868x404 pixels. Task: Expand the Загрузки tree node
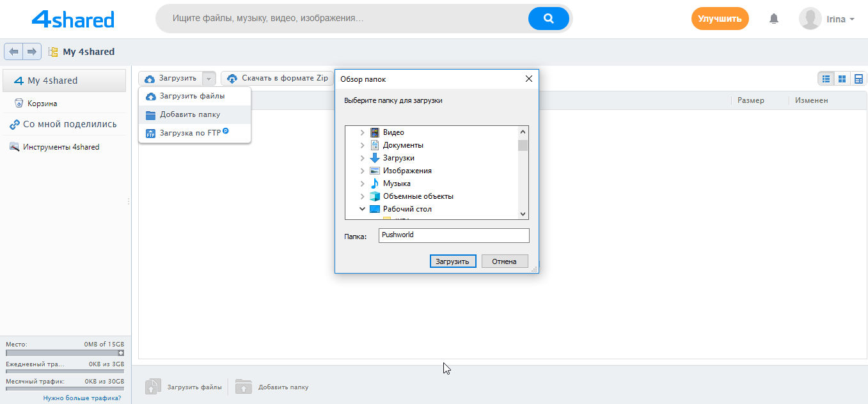coord(362,158)
